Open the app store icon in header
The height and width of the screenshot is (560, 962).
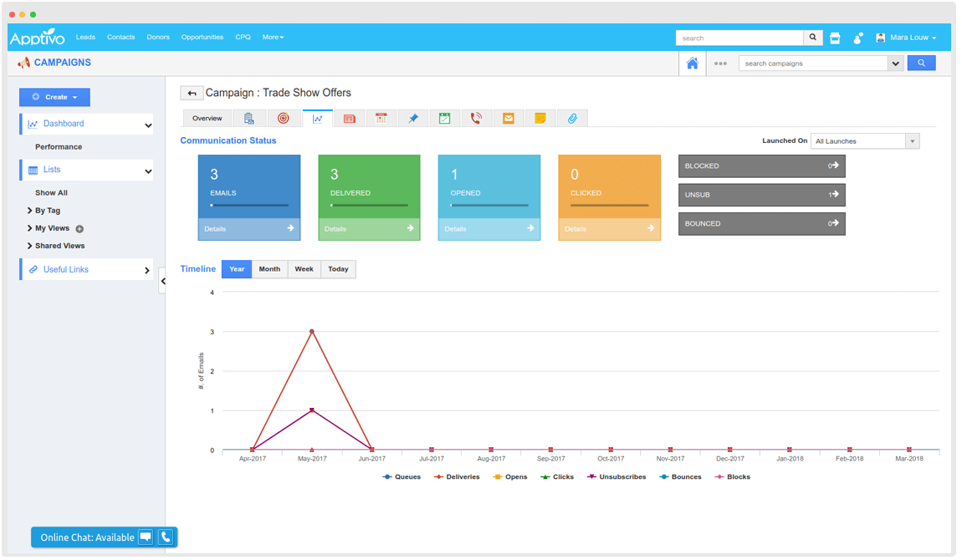click(x=835, y=38)
